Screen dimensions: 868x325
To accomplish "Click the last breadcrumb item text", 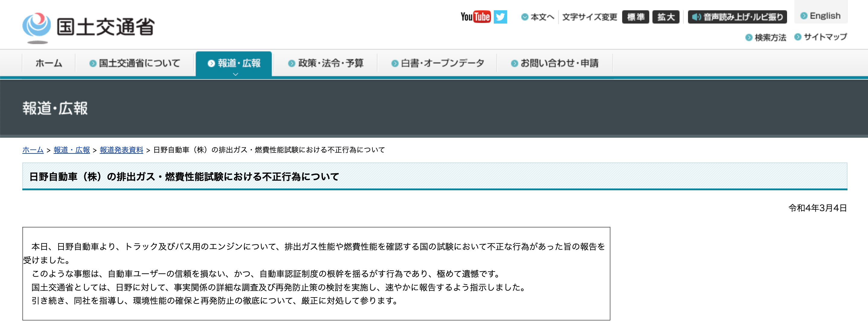I will (269, 150).
